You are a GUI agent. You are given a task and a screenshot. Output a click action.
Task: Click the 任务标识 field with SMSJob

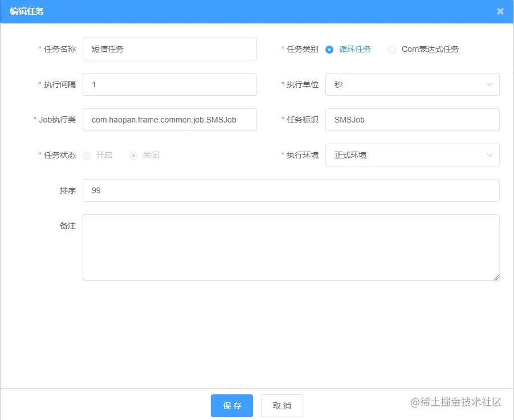[413, 120]
